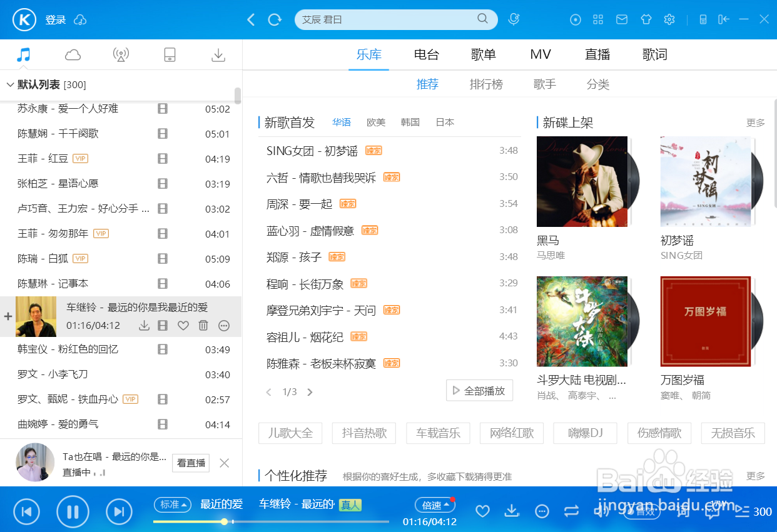Click the cloud sync icon beside 登录
This screenshot has height=532, width=777.
click(x=80, y=20)
